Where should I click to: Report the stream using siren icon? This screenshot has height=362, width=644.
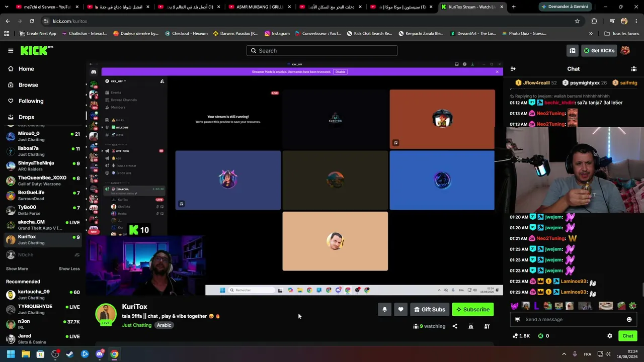[x=471, y=326]
